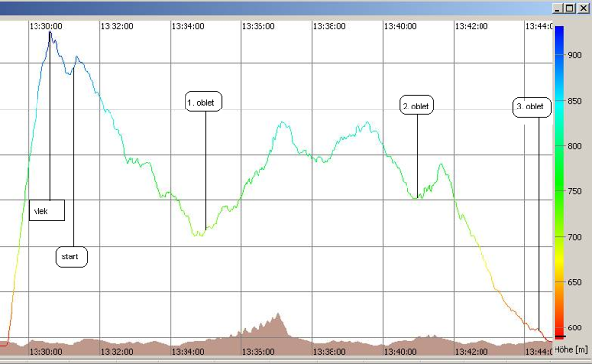The width and height of the screenshot is (592, 364).
Task: Select the 'vlek' annotation box
Action: coord(46,210)
